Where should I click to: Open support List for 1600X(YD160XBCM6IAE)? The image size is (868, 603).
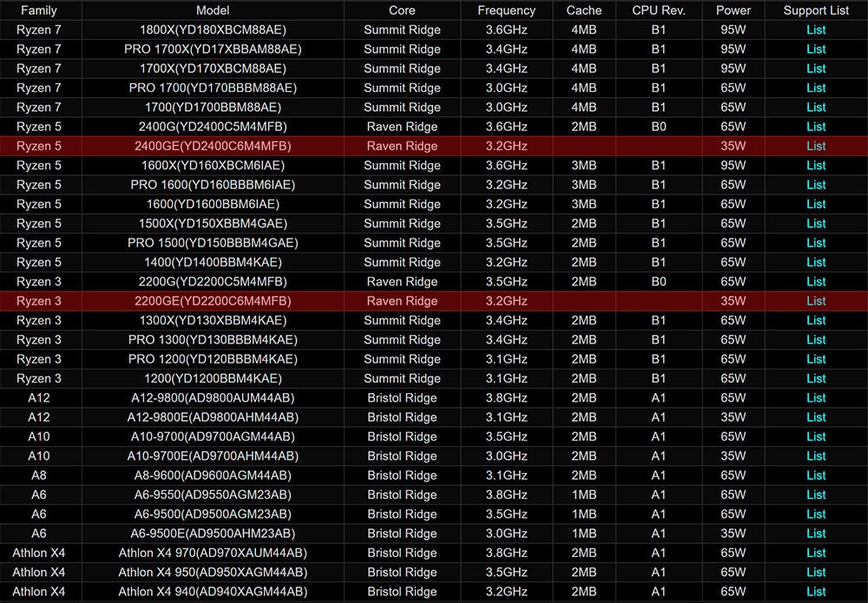(816, 166)
